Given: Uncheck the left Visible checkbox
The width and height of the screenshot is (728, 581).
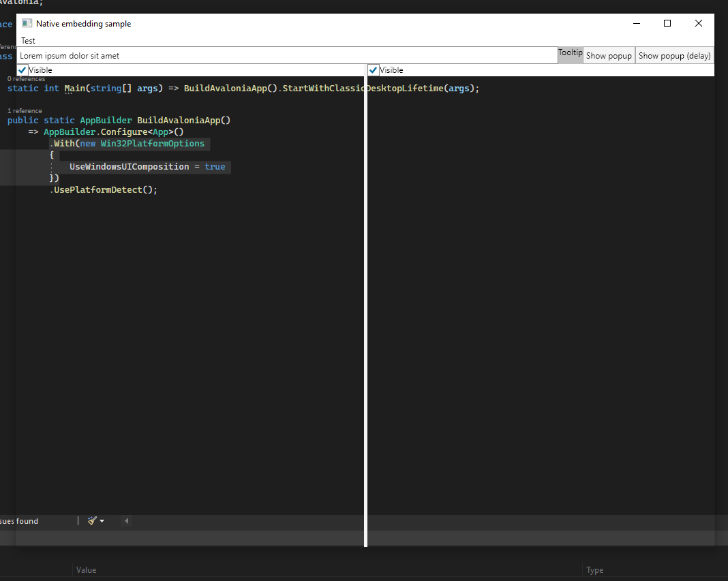Looking at the screenshot, I should [21, 69].
